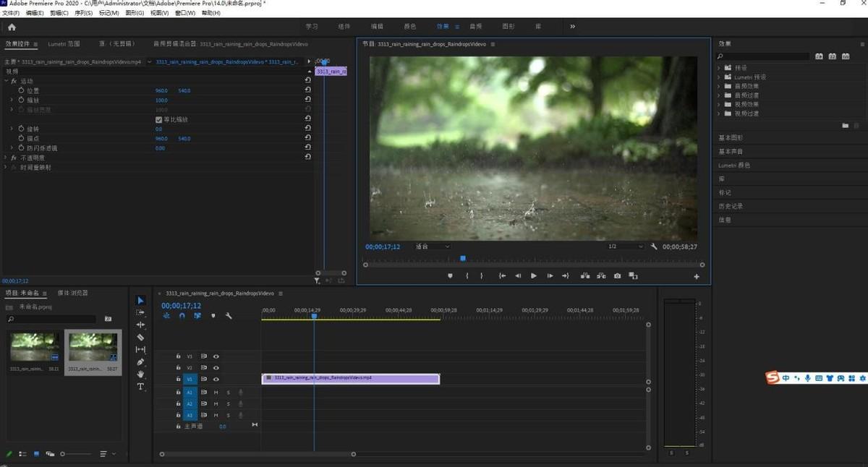
Task: Open the Lumetri 颜色 panel
Action: [733, 165]
